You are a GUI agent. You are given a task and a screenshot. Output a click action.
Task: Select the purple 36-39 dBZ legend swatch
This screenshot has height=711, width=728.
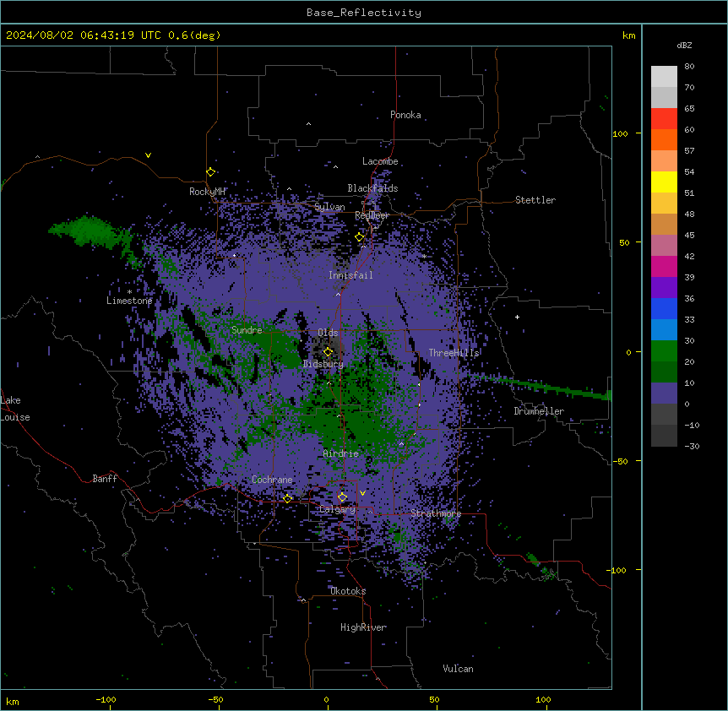pos(664,287)
